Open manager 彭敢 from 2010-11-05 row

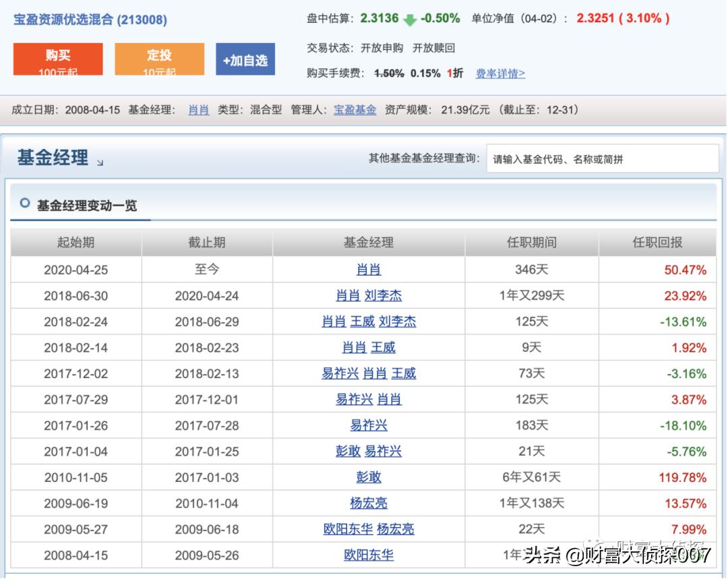[367, 477]
